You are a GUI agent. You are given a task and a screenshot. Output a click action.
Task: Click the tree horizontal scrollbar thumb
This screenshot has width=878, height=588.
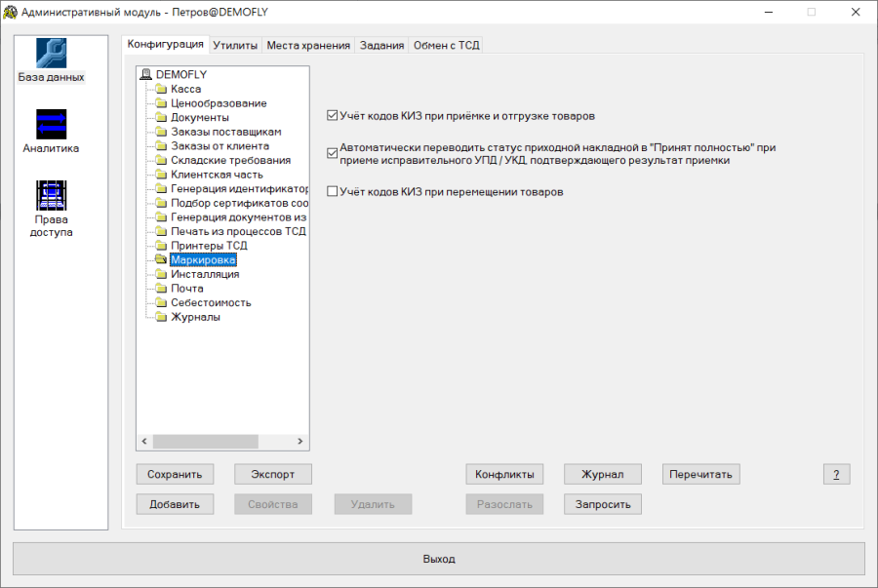click(x=206, y=442)
